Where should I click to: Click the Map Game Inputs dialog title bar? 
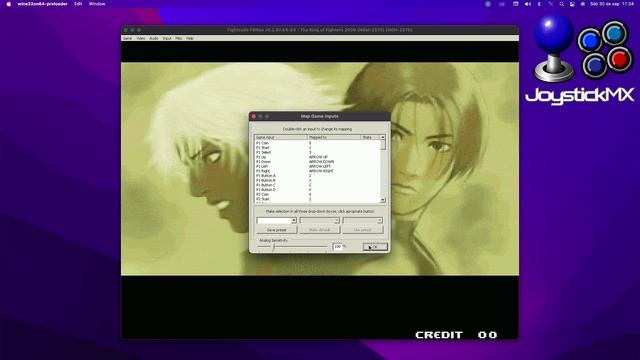point(320,116)
